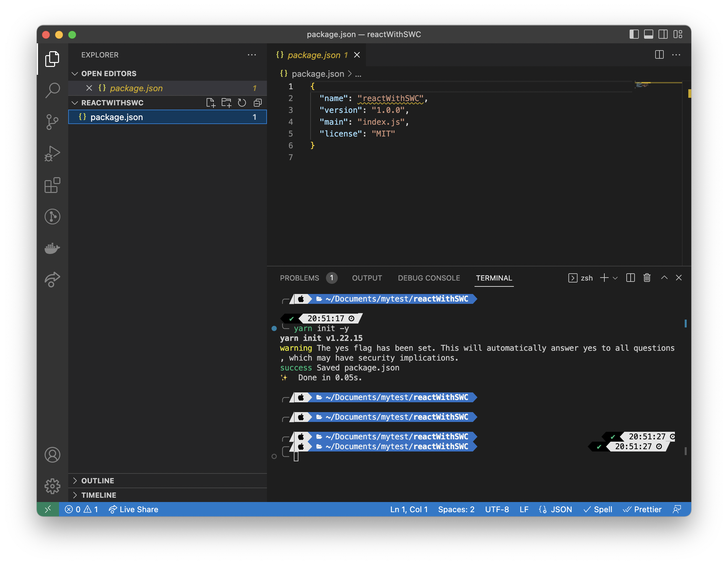Viewport: 728px width, 565px height.
Task: Toggle the bottom panel layout button
Action: [x=648, y=34]
